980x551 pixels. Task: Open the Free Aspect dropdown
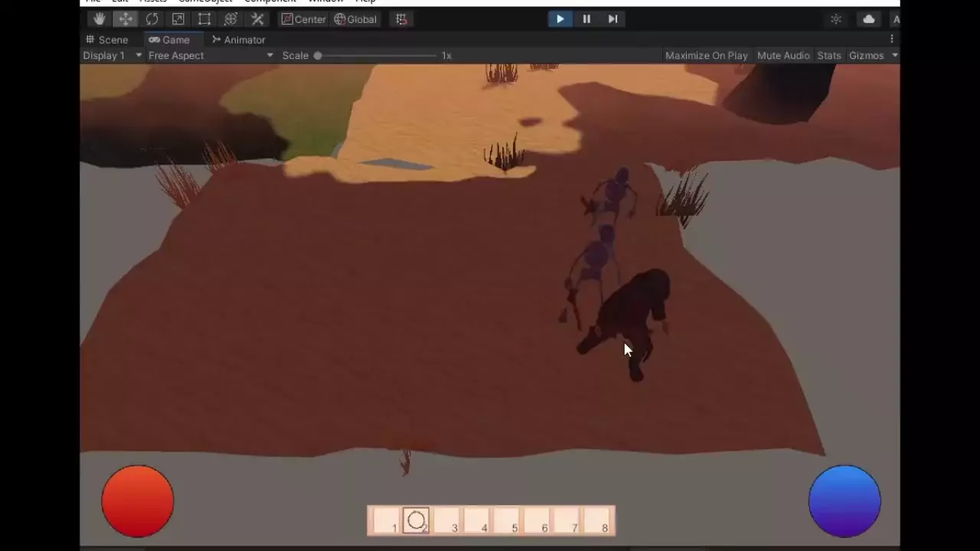(211, 55)
